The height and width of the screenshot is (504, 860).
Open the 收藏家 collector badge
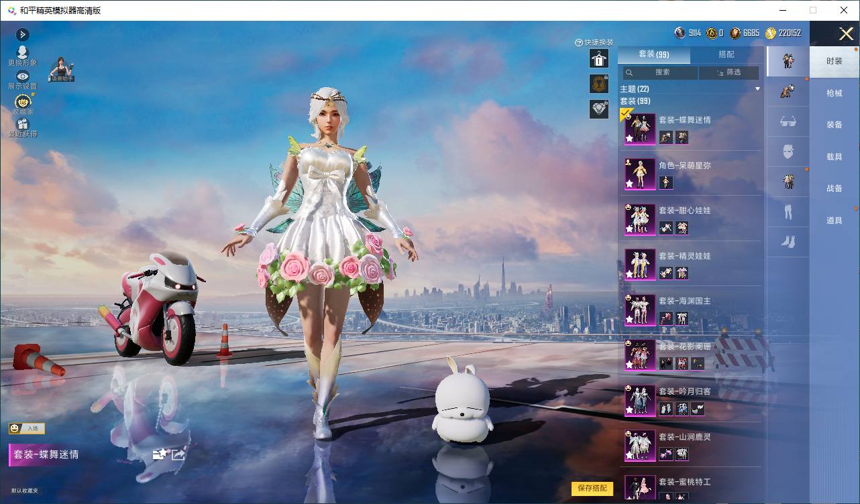(23, 104)
